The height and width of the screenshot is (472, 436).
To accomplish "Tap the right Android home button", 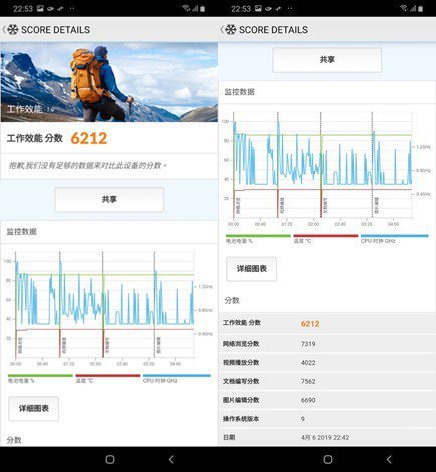I will pyautogui.click(x=328, y=460).
